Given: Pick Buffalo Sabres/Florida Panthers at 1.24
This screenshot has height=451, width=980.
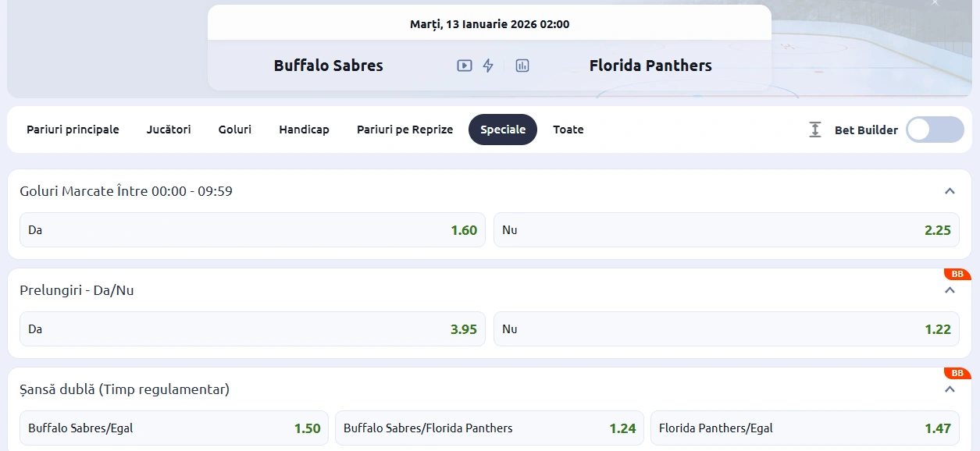Looking at the screenshot, I should [489, 428].
